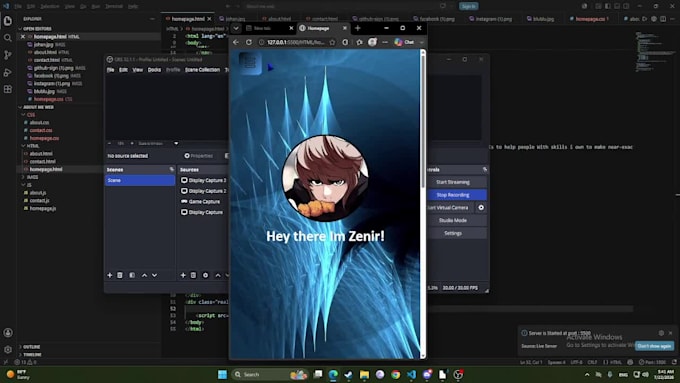Go back in the browser window
This screenshot has height=383, width=680.
point(236,42)
